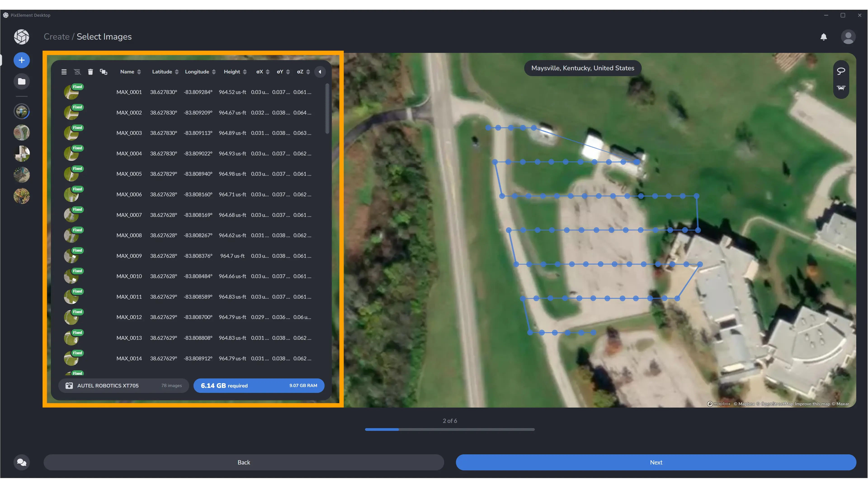Viewport: 868px width, 488px height.
Task: Click the trash delete images icon
Action: [90, 72]
